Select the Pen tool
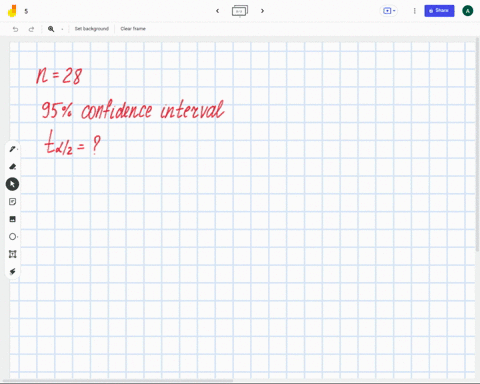Image resolution: width=480 pixels, height=384 pixels. (13, 149)
